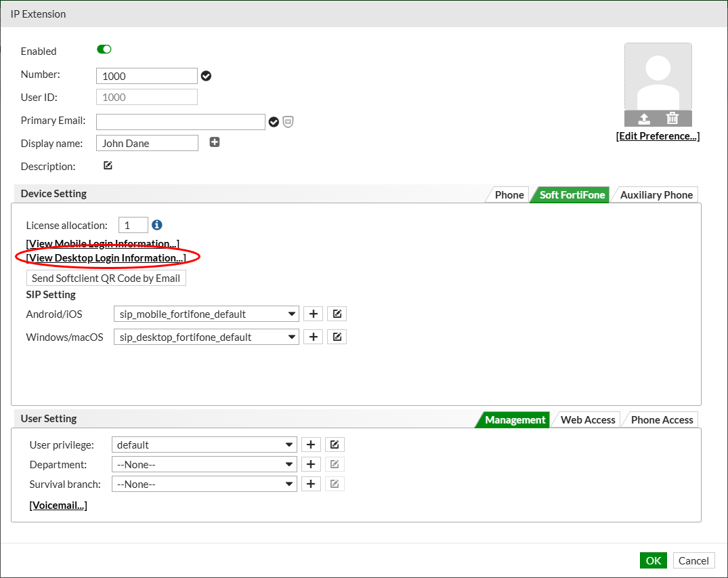Switch to the Auxiliary Phone tab
Image resolution: width=728 pixels, height=578 pixels.
coord(656,194)
